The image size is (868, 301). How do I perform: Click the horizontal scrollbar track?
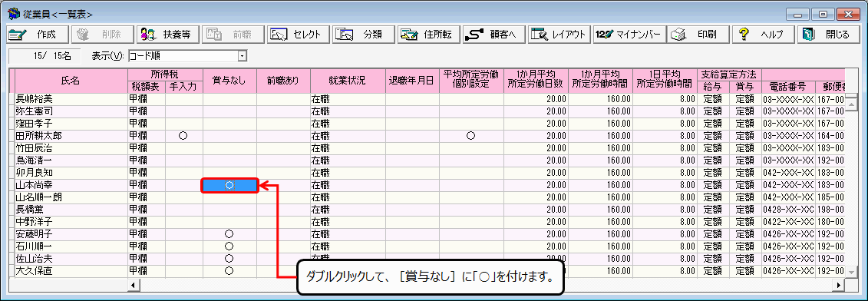click(486, 285)
